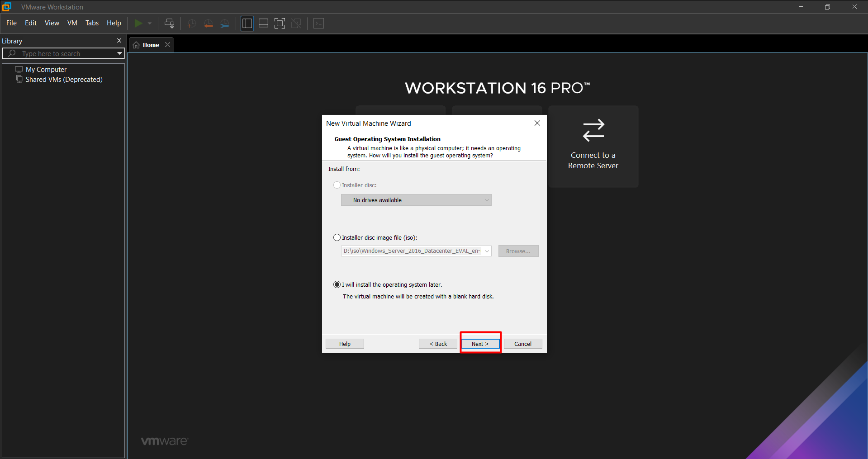The image size is (868, 459).
Task: Click the revert to snapshot icon
Action: [208, 24]
